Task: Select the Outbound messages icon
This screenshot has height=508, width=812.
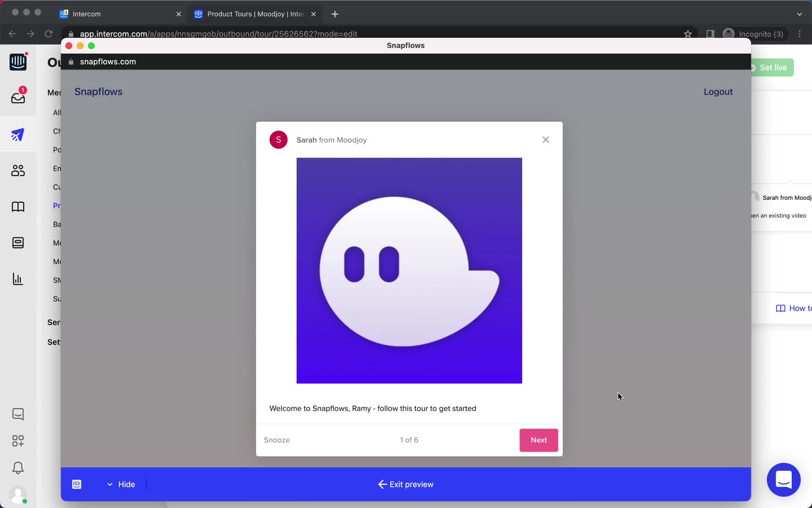Action: pos(17,134)
